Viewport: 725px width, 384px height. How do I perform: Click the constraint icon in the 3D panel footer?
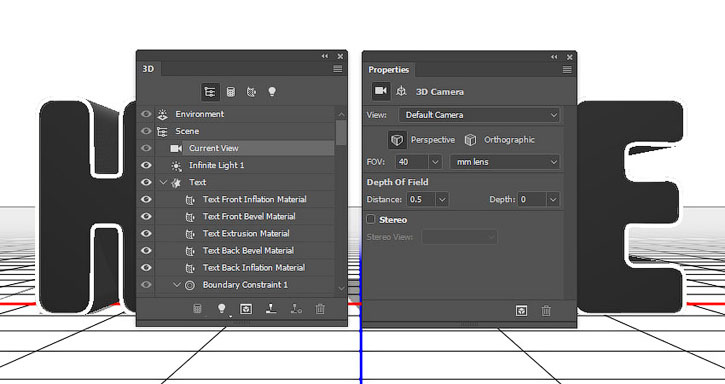(296, 309)
